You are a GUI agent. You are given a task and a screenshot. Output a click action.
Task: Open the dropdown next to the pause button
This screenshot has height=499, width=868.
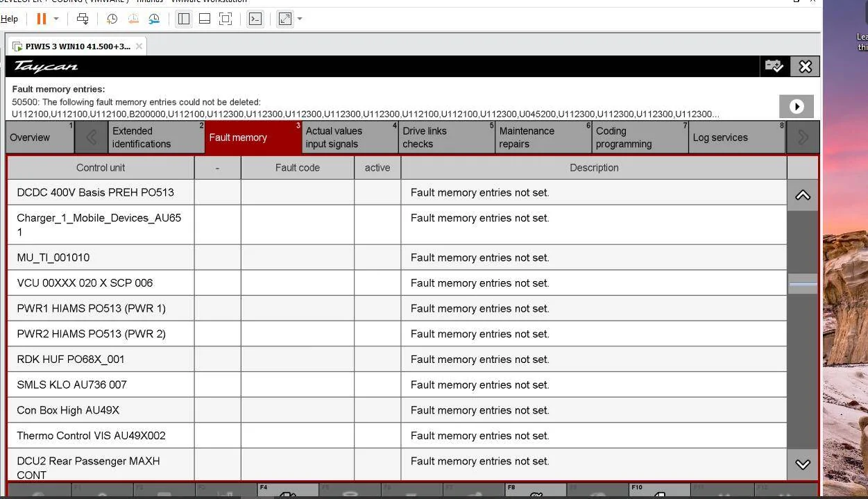click(56, 19)
